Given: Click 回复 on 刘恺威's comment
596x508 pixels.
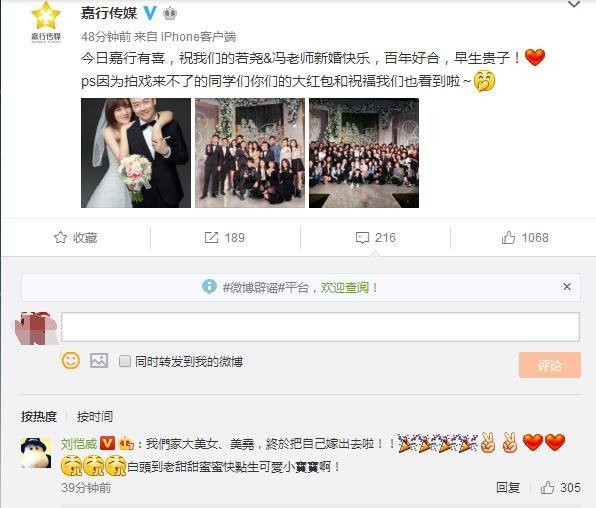Looking at the screenshot, I should 508,487.
